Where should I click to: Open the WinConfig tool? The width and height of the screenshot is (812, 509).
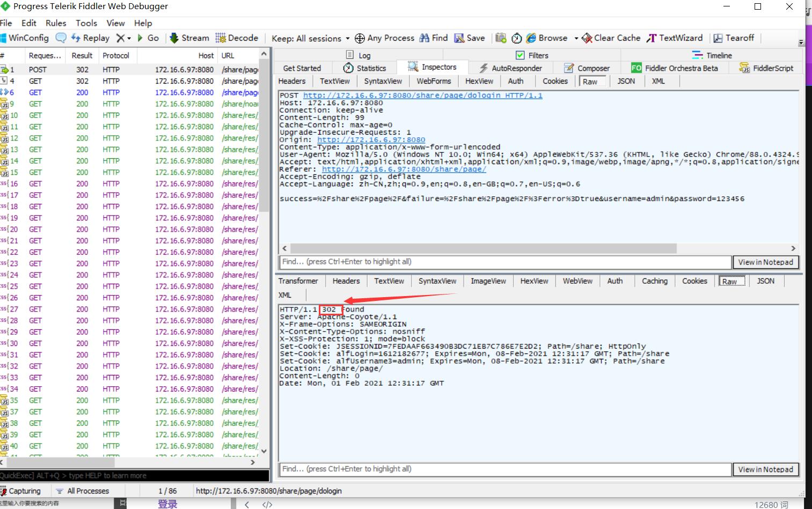[x=24, y=38]
